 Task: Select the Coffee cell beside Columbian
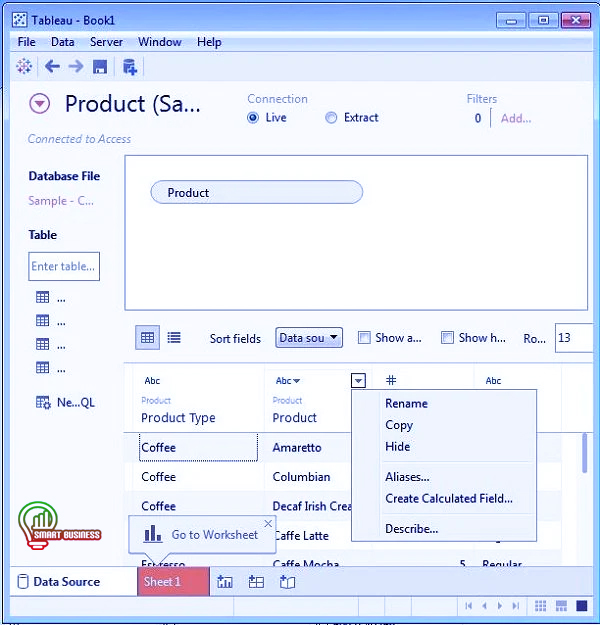159,477
